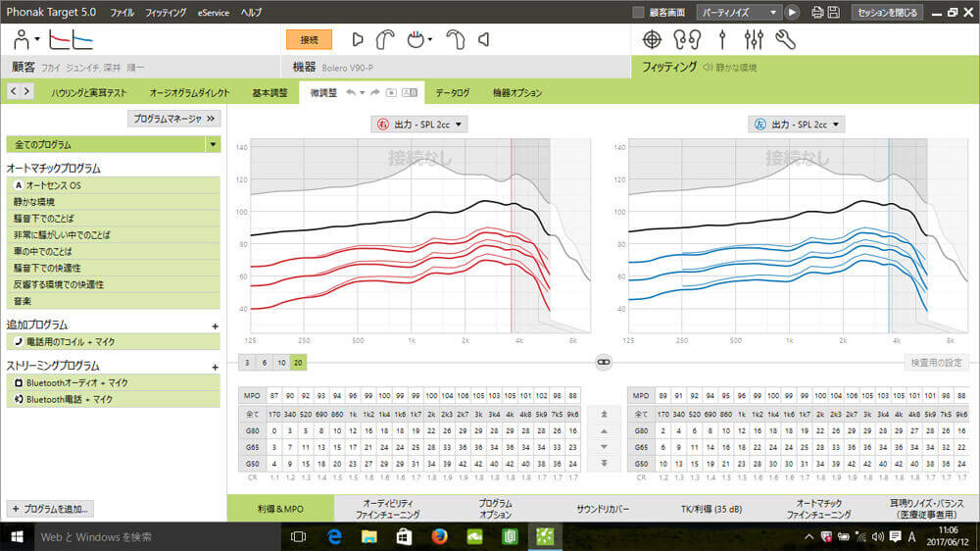980x551 pixels.
Task: Switch to the オージオグラムダイレクト tab
Action: point(189,92)
